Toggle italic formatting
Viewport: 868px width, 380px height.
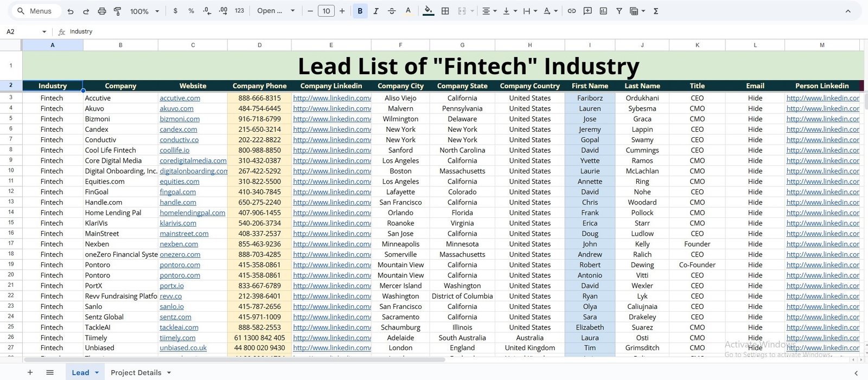tap(376, 11)
